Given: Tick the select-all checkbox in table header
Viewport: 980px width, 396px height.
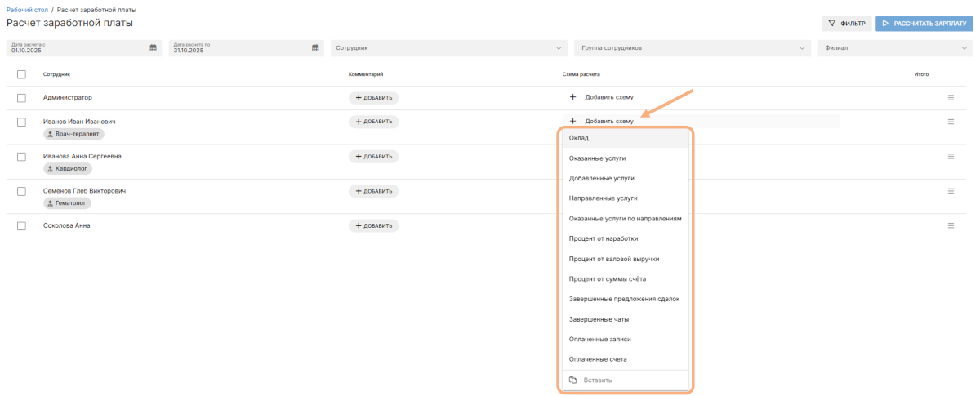Looking at the screenshot, I should coord(21,74).
